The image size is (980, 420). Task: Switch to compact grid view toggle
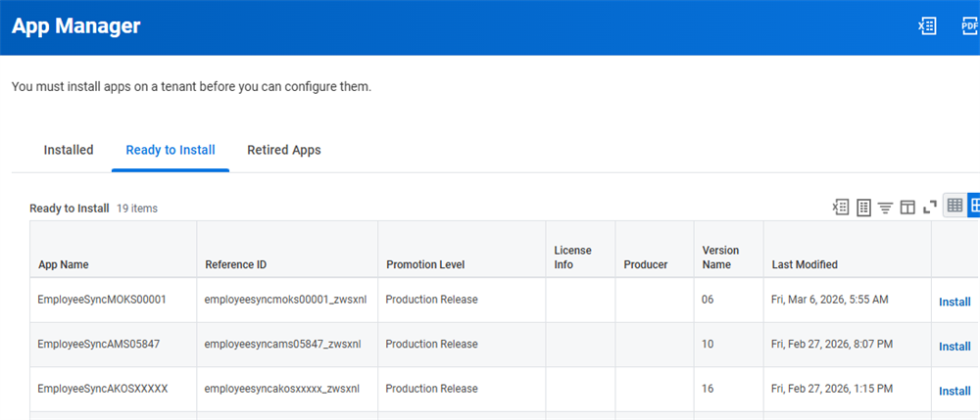pos(955,206)
